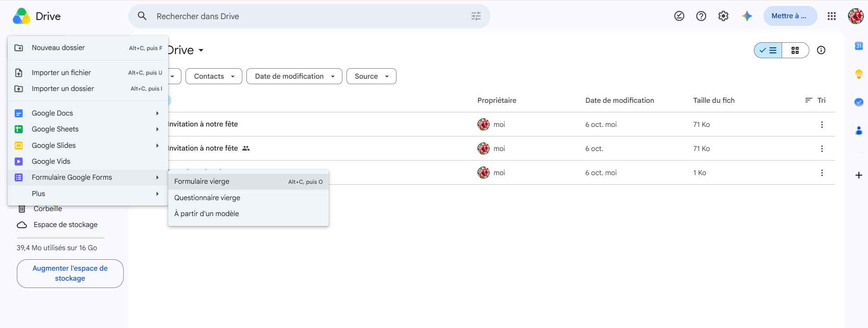Open advanced search filter options icon

coord(476,16)
